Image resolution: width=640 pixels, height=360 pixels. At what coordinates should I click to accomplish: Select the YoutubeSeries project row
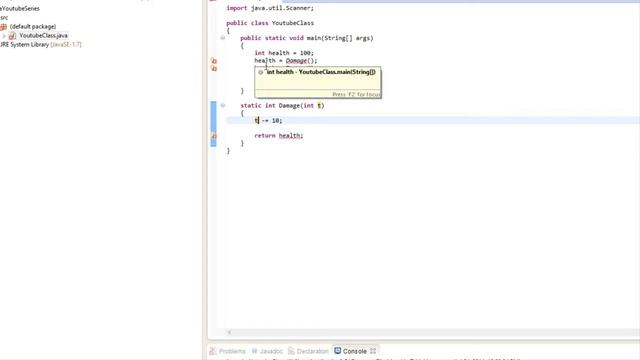[x=20, y=8]
